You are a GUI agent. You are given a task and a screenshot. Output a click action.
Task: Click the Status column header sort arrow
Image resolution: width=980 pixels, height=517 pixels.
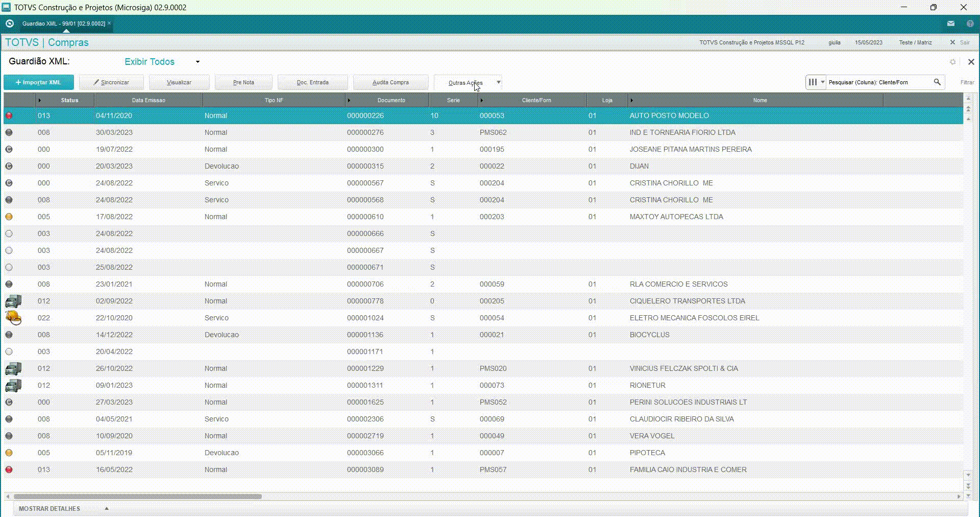[x=39, y=100]
